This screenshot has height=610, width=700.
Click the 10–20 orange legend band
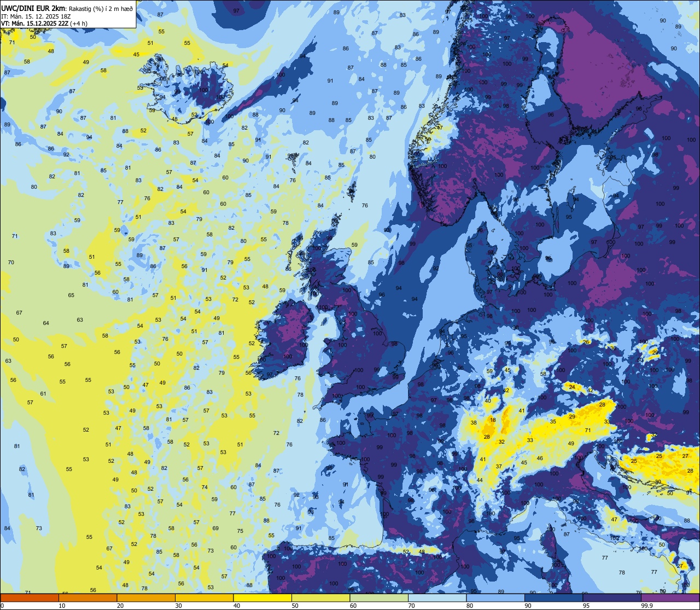pos(87,598)
